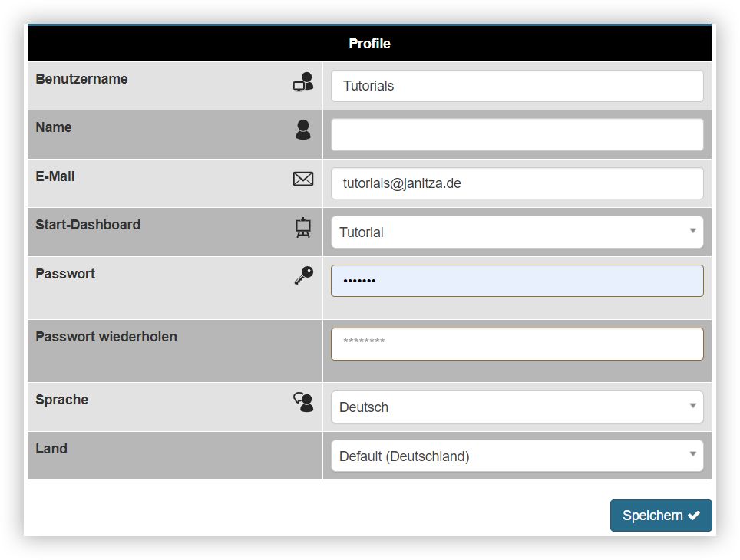This screenshot has width=740, height=560.
Task: Click the user-with-monitor icon beside Benutzername
Action: click(x=302, y=83)
